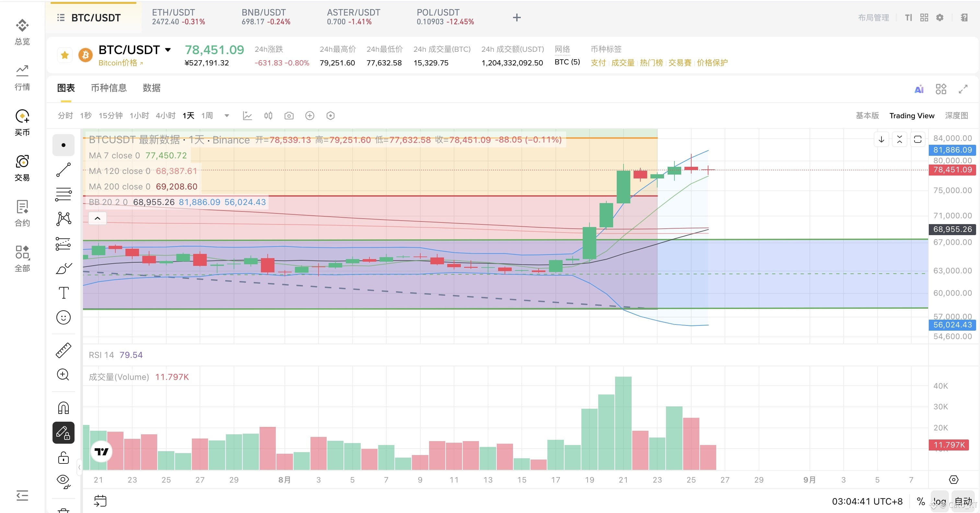Viewport: 980px width, 513px height.
Task: Toggle the maximize pane button
Action: point(917,140)
